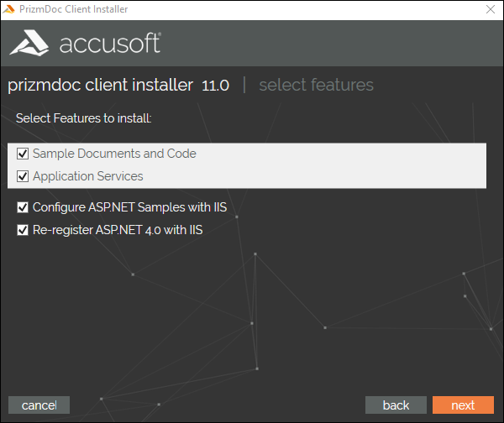Toggle Configure ASP.NET Samples with IIS checkbox
The height and width of the screenshot is (423, 504).
(23, 207)
